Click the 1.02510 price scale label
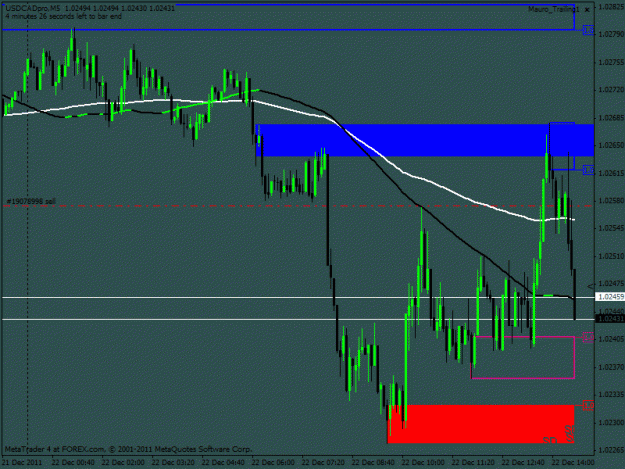 tap(611, 256)
